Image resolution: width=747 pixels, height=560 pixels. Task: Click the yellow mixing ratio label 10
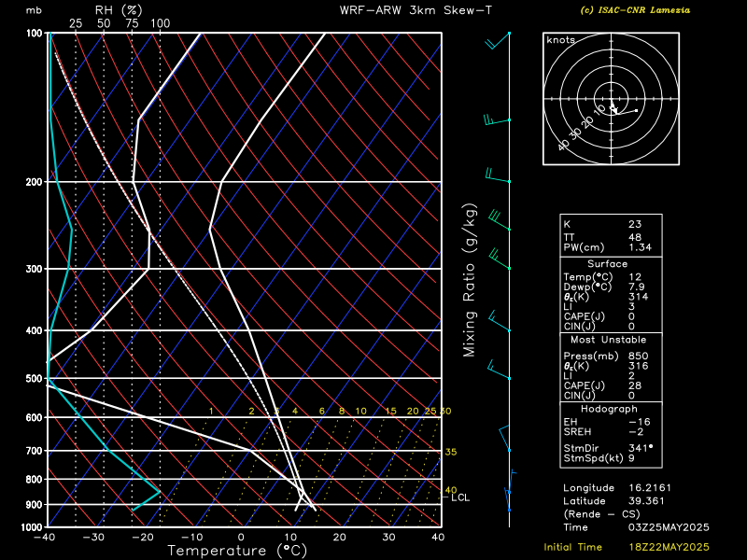coord(360,411)
